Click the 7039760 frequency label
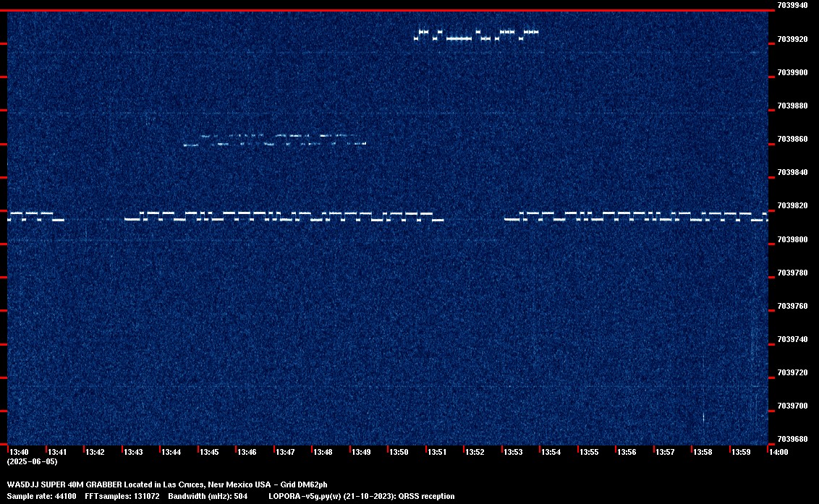The width and height of the screenshot is (819, 504). point(792,306)
